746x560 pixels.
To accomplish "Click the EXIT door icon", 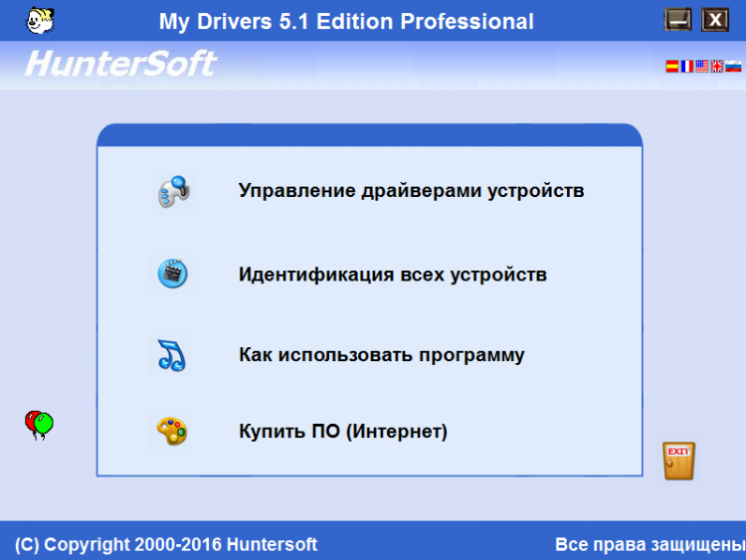I will click(x=679, y=461).
